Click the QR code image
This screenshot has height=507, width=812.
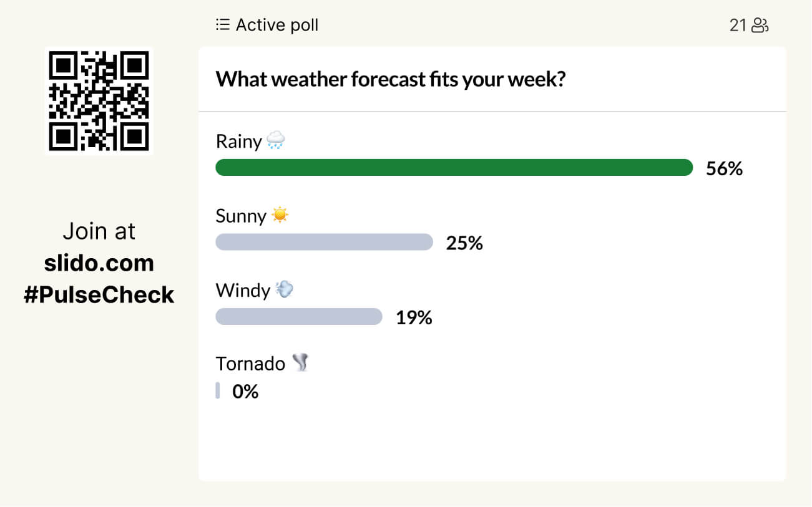coord(99,101)
